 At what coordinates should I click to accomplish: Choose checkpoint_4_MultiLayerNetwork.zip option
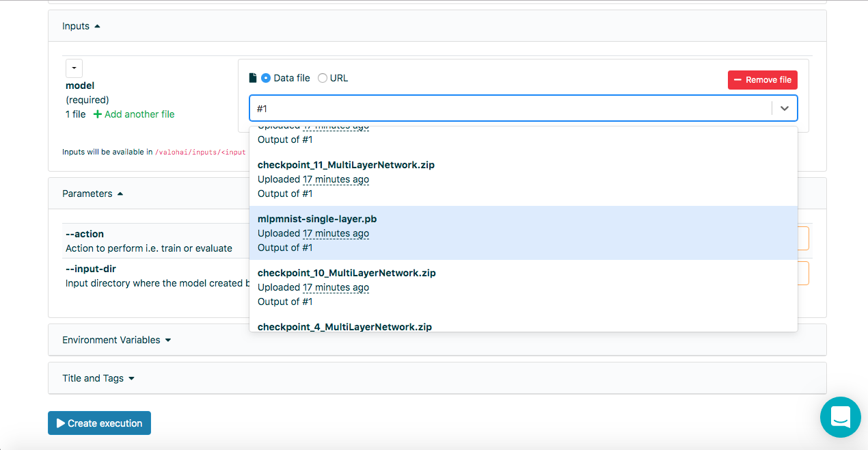coord(524,323)
